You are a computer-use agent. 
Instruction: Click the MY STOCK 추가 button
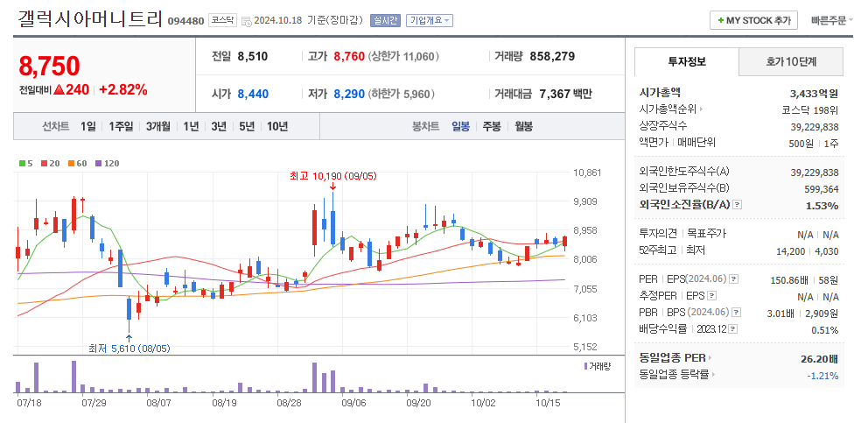tap(753, 20)
